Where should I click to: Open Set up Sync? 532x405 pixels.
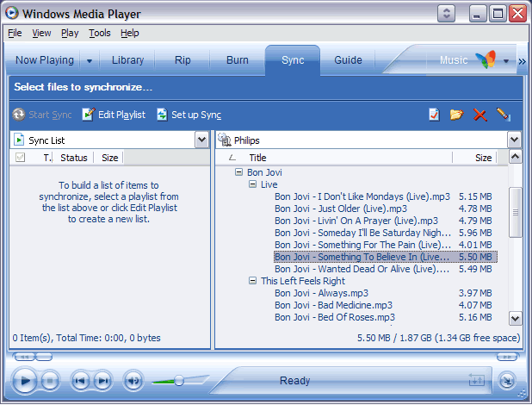pos(189,115)
